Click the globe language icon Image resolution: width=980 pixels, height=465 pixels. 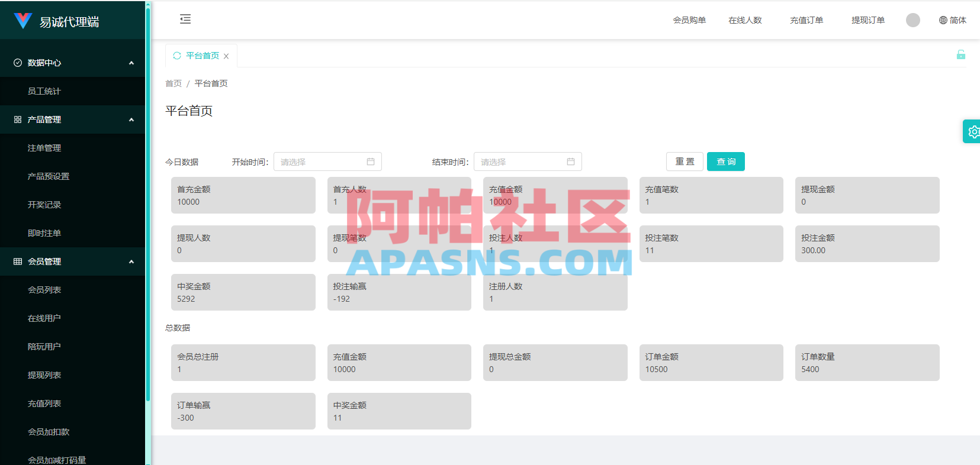[943, 20]
